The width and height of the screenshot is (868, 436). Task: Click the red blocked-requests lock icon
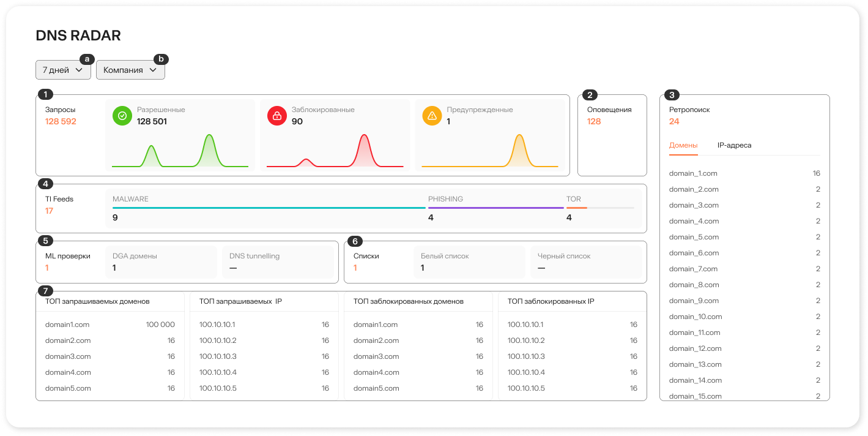[x=277, y=116]
